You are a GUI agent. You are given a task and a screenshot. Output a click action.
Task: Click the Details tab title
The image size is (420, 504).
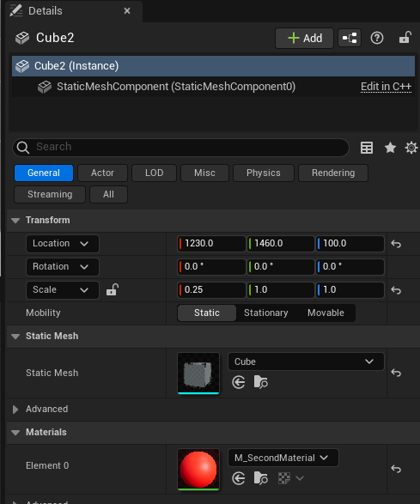46,11
